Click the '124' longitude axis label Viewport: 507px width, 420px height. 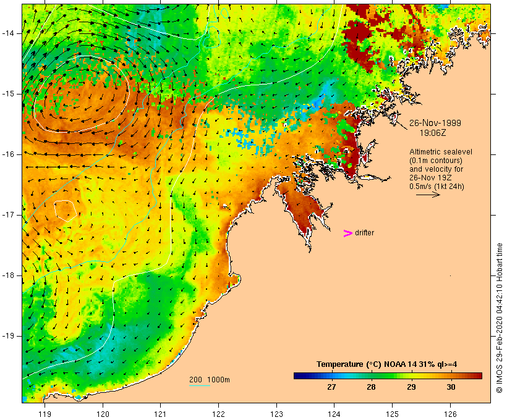point(334,414)
